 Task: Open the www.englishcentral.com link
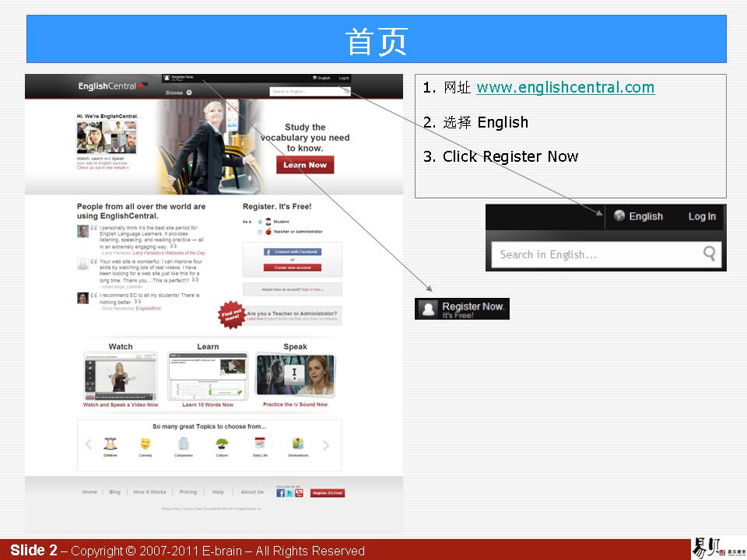coord(565,87)
